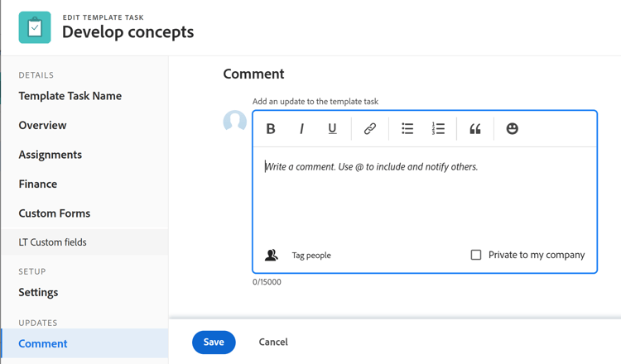Viewport: 621px width, 364px height.
Task: Select LT Custom fields in sidebar
Action: 53,242
